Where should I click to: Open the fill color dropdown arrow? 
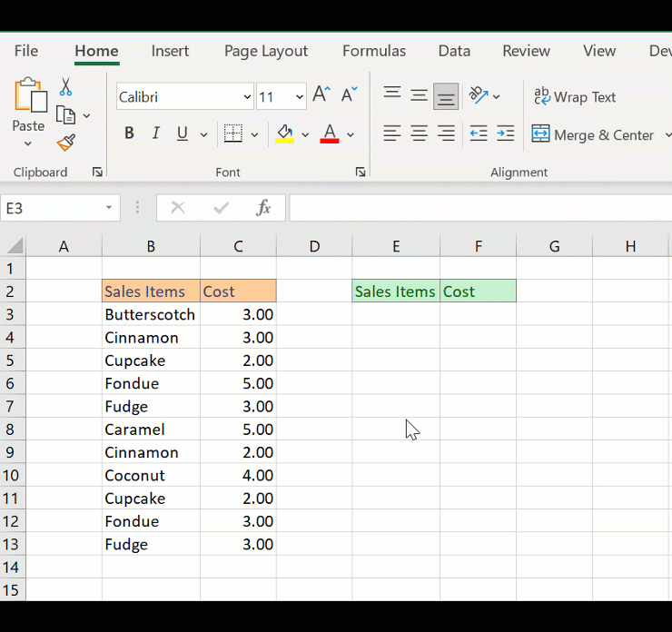point(305,135)
